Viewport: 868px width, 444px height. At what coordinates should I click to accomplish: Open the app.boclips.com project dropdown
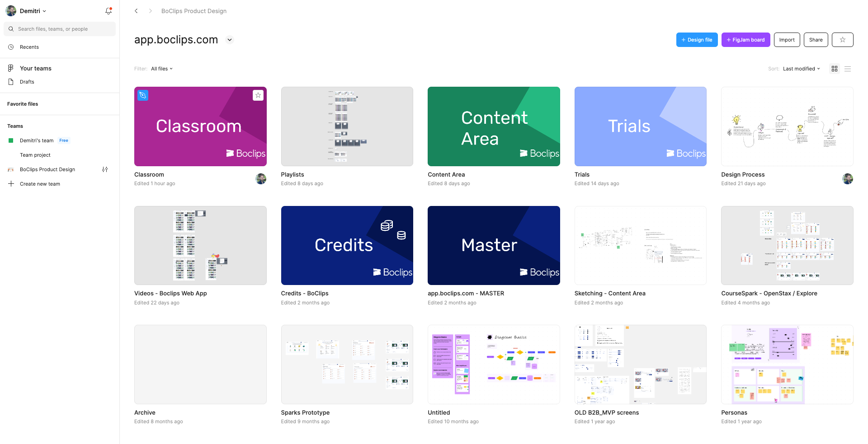(x=230, y=40)
